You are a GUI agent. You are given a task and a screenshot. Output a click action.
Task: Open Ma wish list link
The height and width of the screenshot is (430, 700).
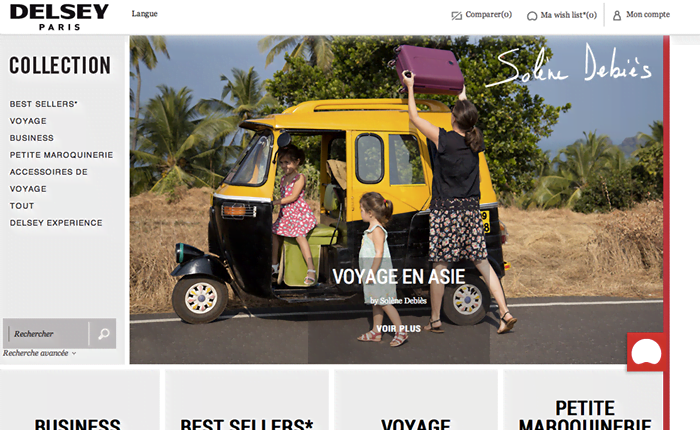pos(568,15)
